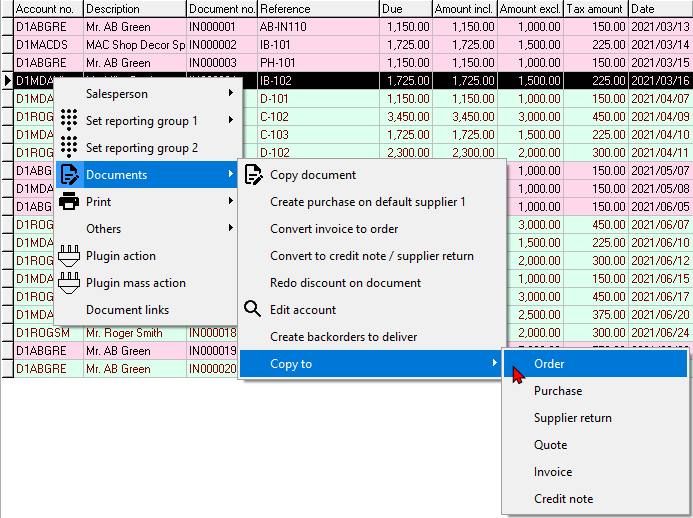
Task: Select reference cell C-102
Action: coord(318,117)
